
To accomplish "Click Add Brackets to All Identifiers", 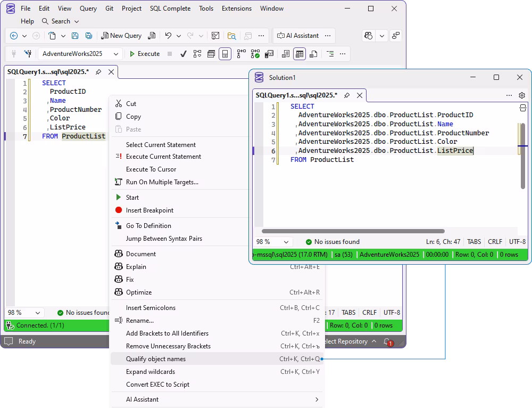I will click(217, 333).
